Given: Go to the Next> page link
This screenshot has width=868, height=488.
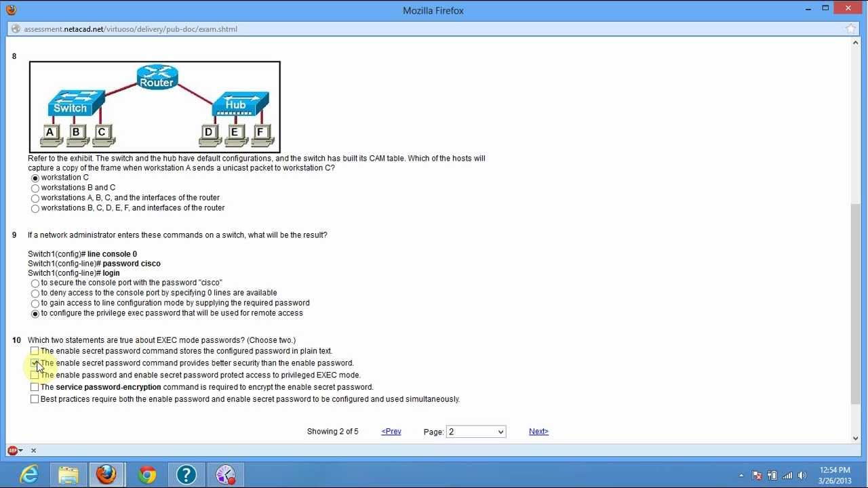Looking at the screenshot, I should point(538,431).
